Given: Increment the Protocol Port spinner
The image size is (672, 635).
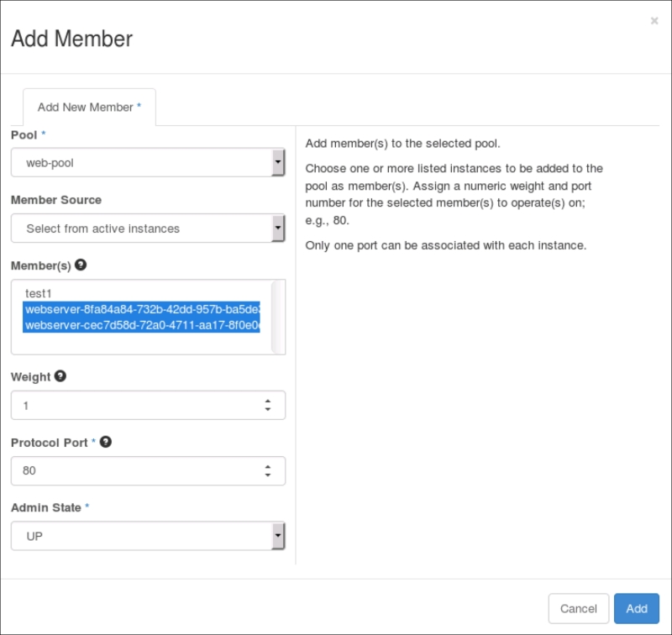Looking at the screenshot, I should [x=268, y=467].
